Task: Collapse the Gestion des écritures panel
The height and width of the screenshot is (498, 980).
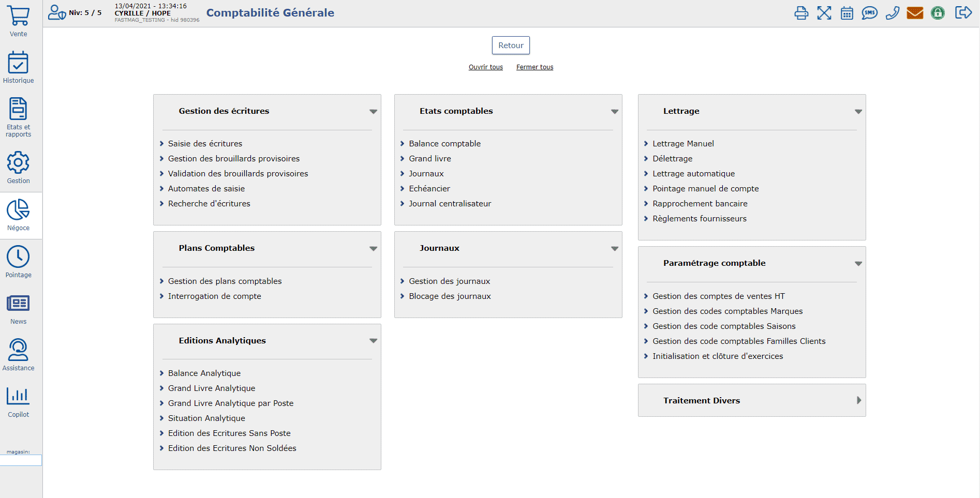Action: tap(373, 112)
